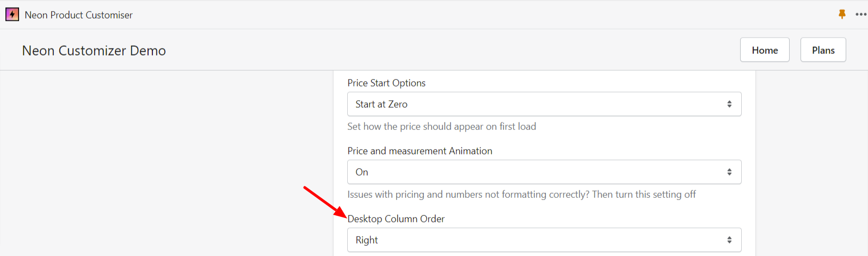Image resolution: width=868 pixels, height=256 pixels.
Task: Open the Plans page
Action: pyautogui.click(x=823, y=50)
